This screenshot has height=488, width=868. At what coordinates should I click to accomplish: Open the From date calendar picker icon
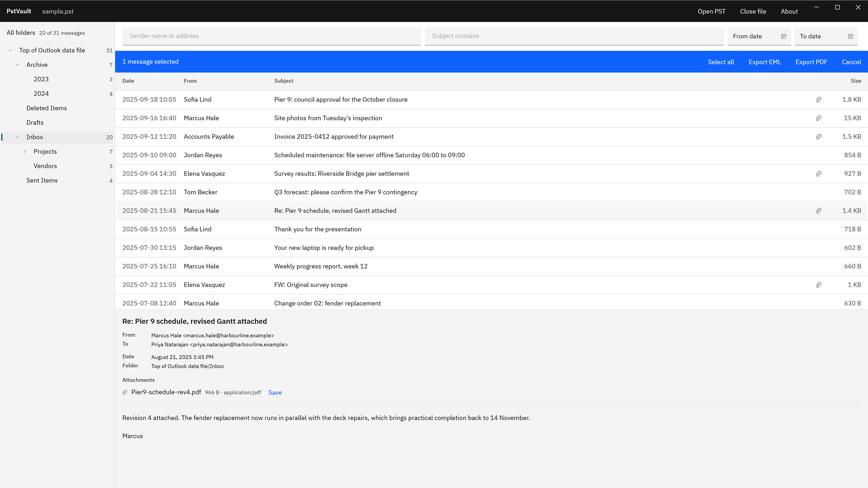783,36
